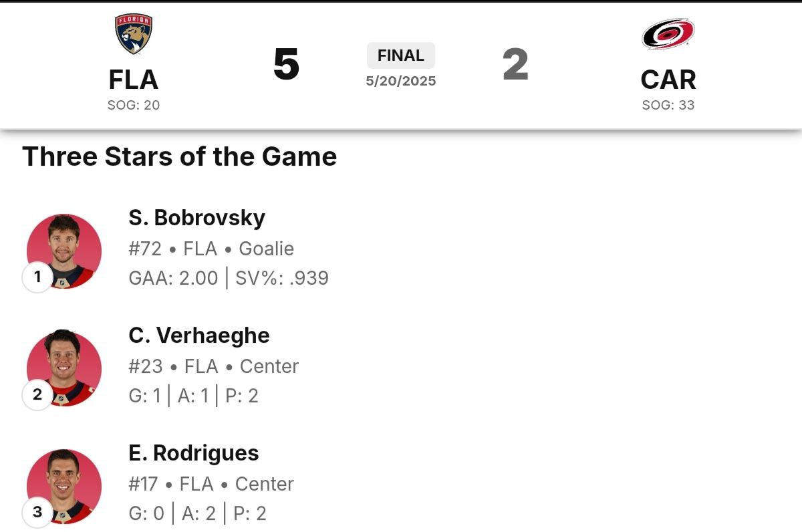Select the second star rank badge
Image resolution: width=802 pixels, height=532 pixels.
click(x=37, y=394)
